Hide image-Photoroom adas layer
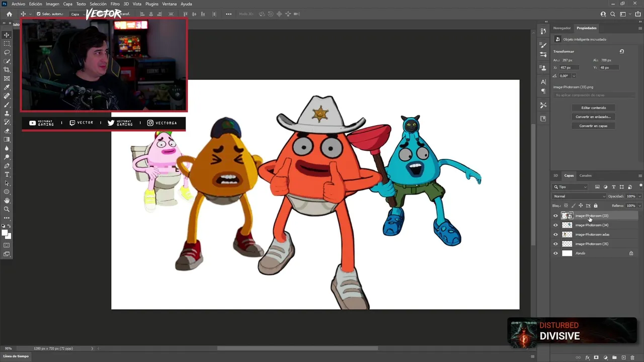Screen dimensions: 644x362 coord(555,234)
